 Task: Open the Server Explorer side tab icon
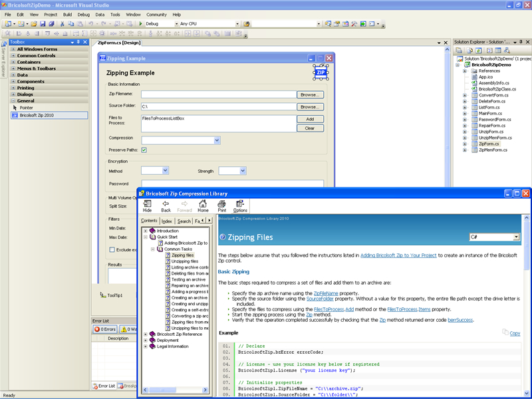[4, 45]
